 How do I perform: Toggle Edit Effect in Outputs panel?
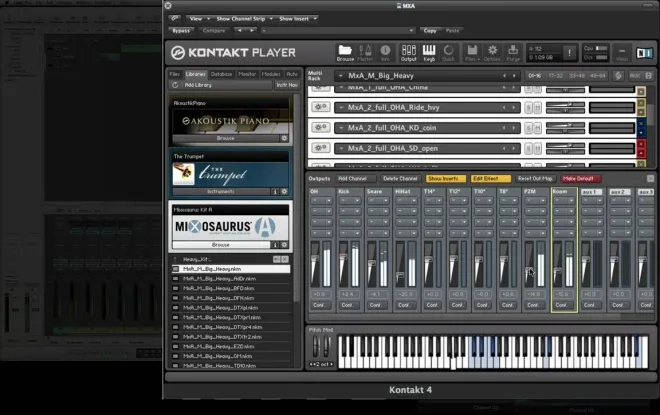click(x=490, y=179)
